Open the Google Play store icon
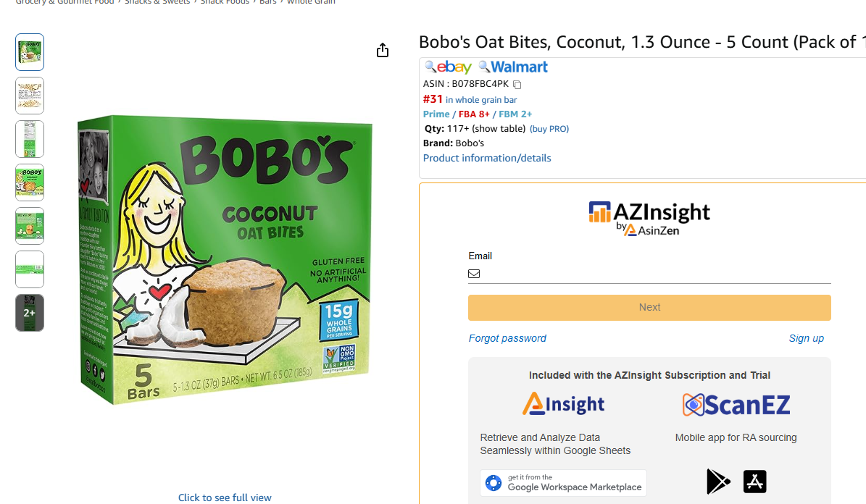Viewport: 866px width, 504px height. 718,482
